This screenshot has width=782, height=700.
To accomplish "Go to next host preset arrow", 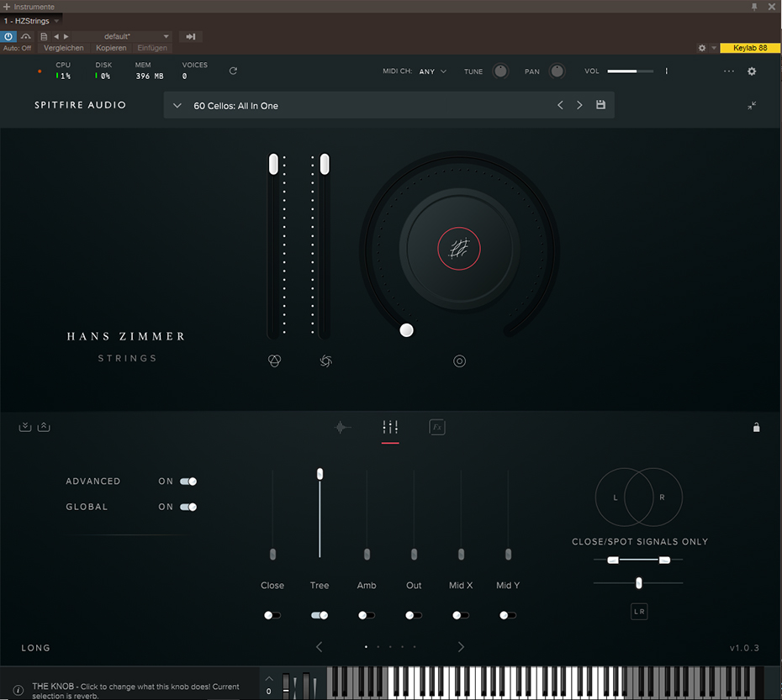I will [x=66, y=36].
